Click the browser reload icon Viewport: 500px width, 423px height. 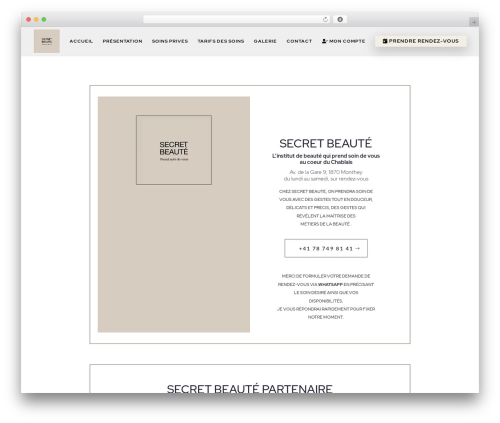point(325,20)
